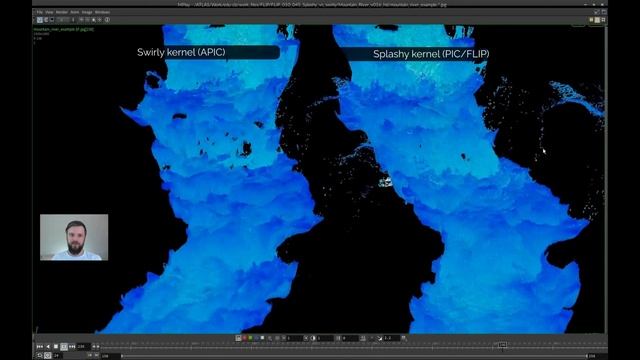
Task: Click the current frame marker on timeline
Action: click(x=502, y=345)
